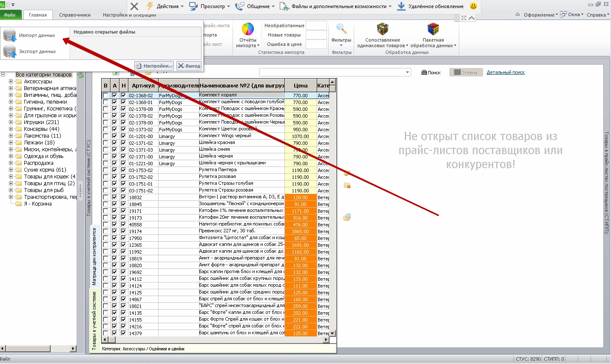Toggle column В checkbox for article 19171
This screenshot has width=611, height=364.
click(105, 211)
